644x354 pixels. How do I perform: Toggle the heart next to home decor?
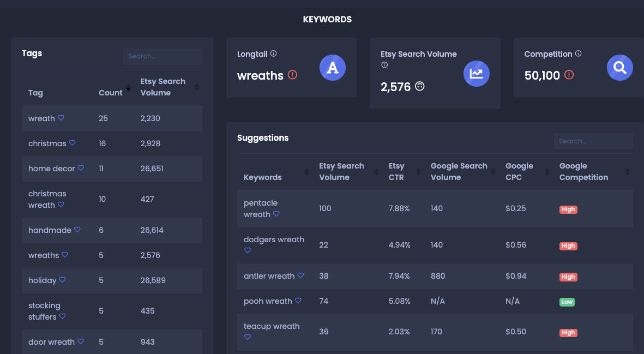81,168
